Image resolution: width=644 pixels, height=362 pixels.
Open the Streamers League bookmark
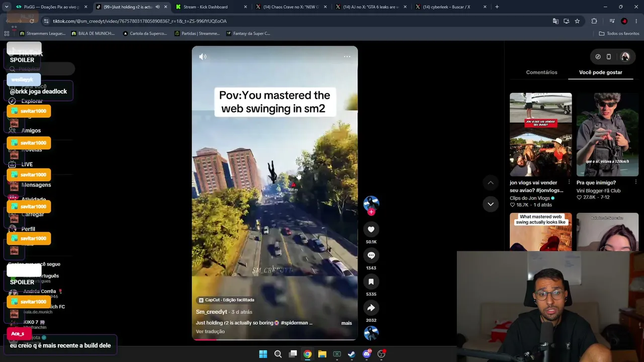click(42, 34)
